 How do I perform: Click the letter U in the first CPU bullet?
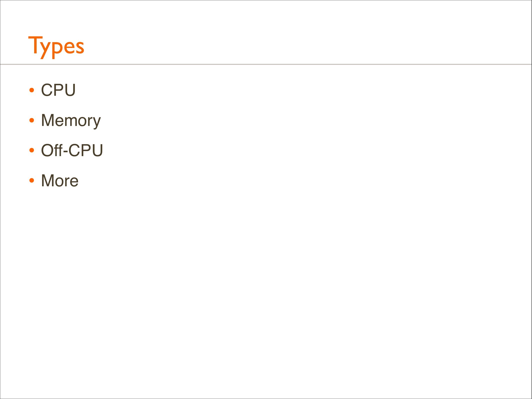click(70, 90)
